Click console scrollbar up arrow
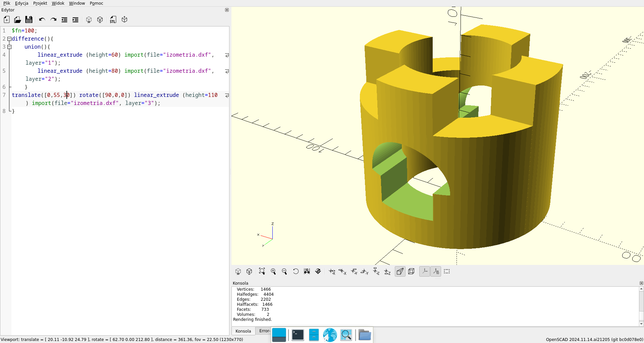 [x=641, y=289]
